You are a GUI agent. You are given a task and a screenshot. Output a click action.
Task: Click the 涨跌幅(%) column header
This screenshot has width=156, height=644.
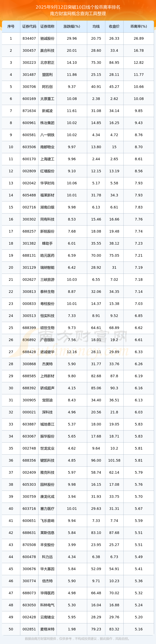click(x=72, y=26)
